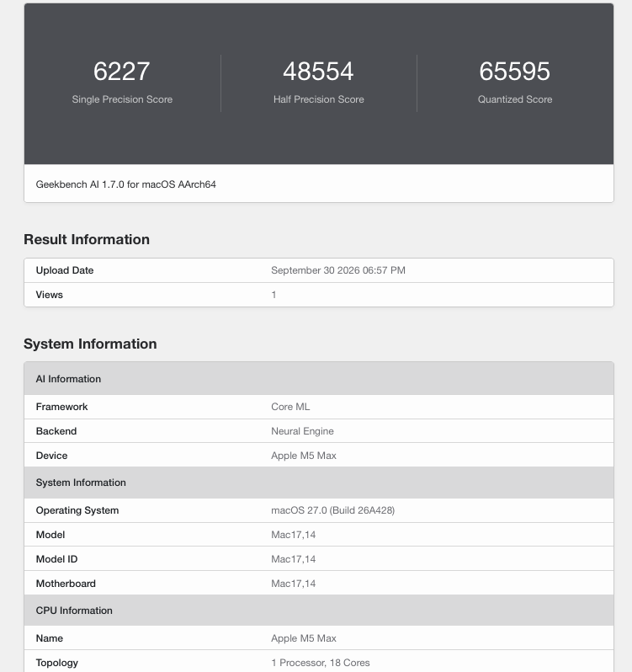The height and width of the screenshot is (672, 632).
Task: Click the CPU Name value Apple M5 Max
Action: (x=304, y=638)
